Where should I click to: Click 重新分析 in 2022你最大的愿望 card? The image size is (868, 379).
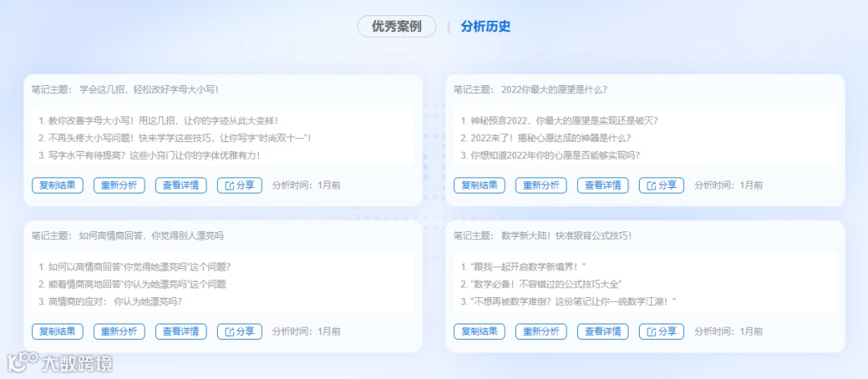[541, 185]
